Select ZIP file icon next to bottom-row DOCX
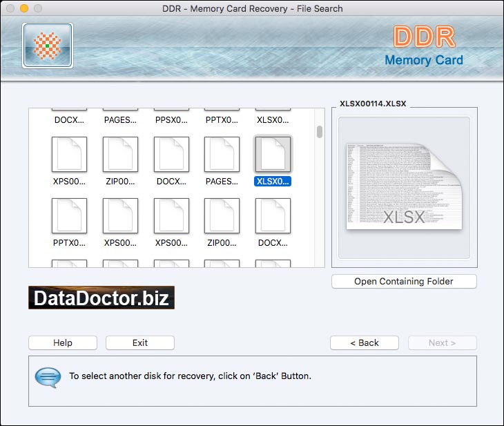 tap(222, 216)
